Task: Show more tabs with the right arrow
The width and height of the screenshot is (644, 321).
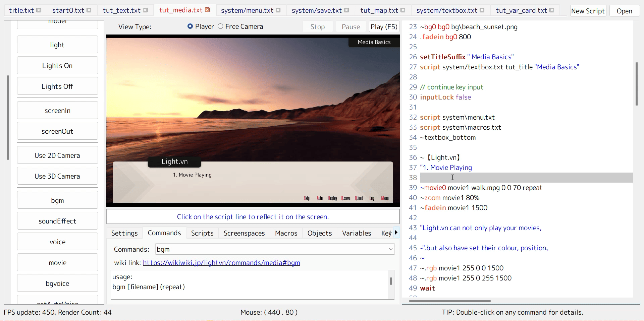Action: (396, 233)
